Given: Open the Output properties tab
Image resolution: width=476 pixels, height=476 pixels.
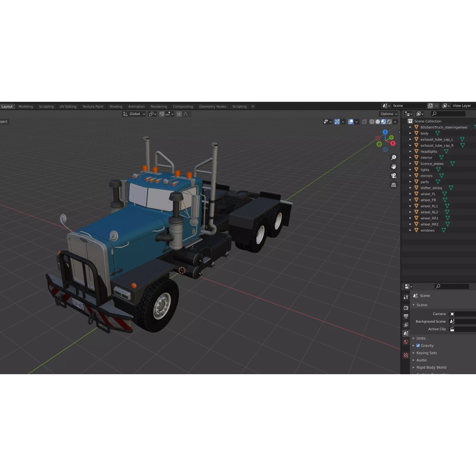Looking at the screenshot, I should pos(405,316).
